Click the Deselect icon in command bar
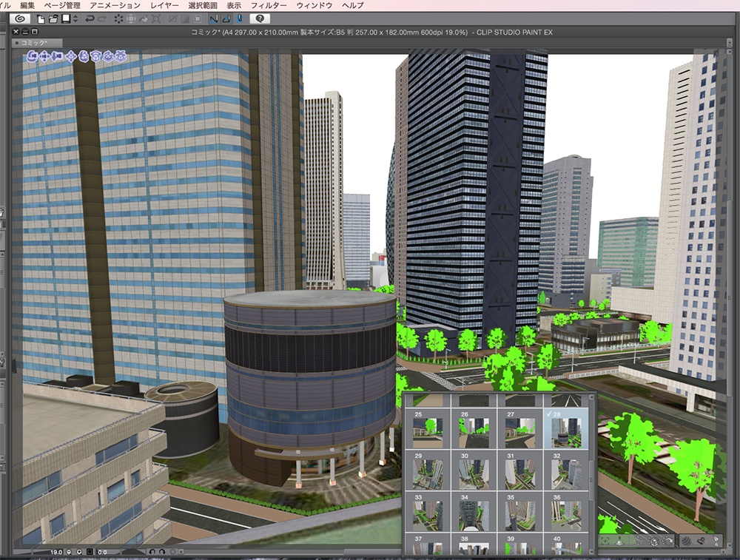This screenshot has height=560, width=740. click(x=172, y=19)
